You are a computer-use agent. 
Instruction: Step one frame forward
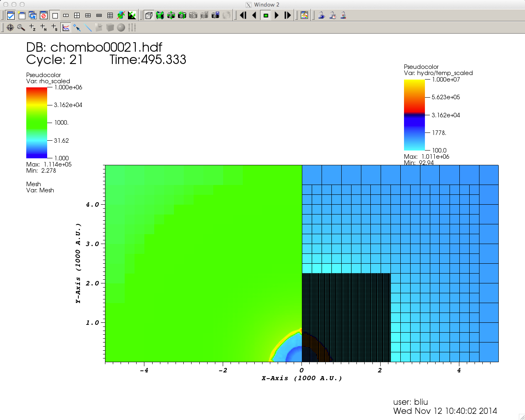[288, 16]
